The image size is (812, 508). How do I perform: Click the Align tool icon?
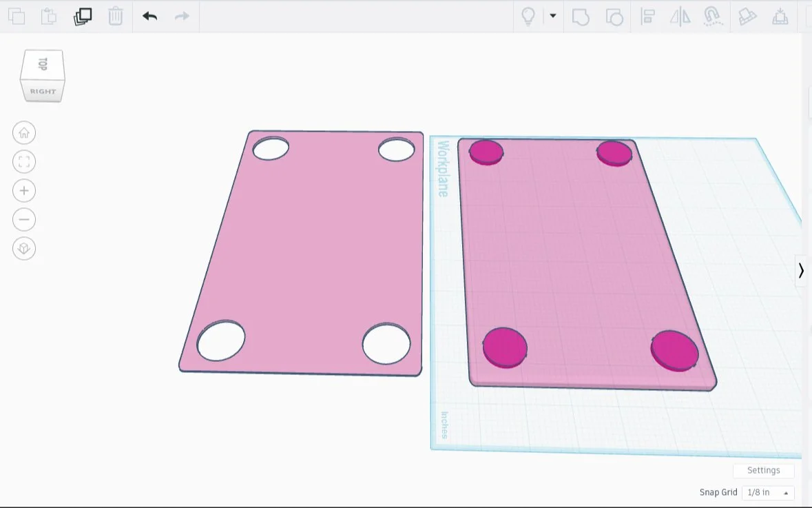click(x=647, y=16)
